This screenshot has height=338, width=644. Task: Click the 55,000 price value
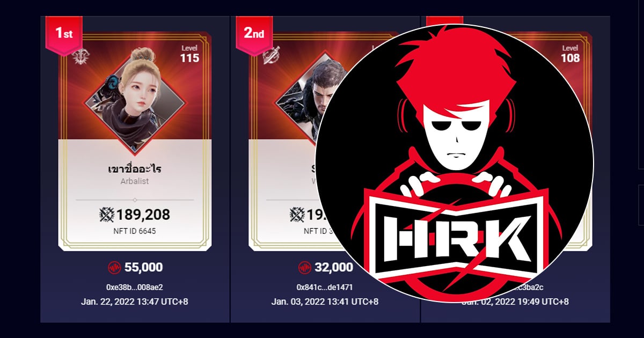click(143, 267)
